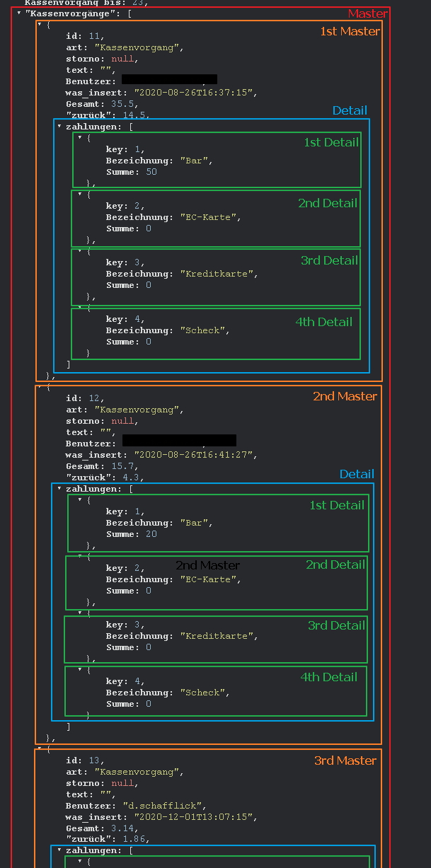Screen dimensions: 431x868
Task: Collapse the object containing id 11
Action: pyautogui.click(x=40, y=25)
